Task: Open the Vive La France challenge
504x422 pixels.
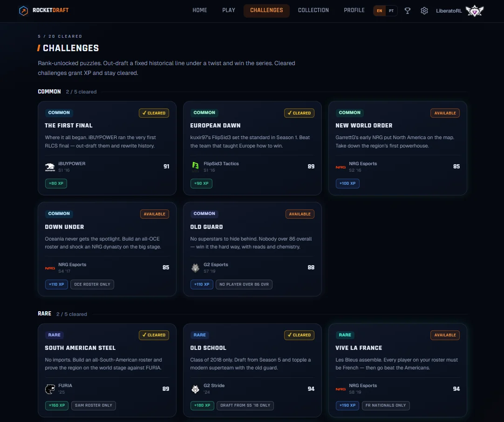Action: [398, 370]
